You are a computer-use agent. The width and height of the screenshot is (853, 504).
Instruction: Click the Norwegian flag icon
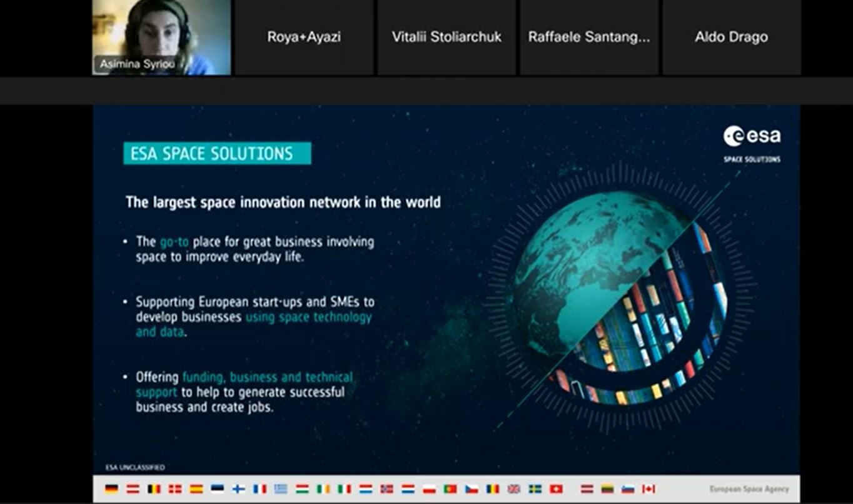pos(386,489)
